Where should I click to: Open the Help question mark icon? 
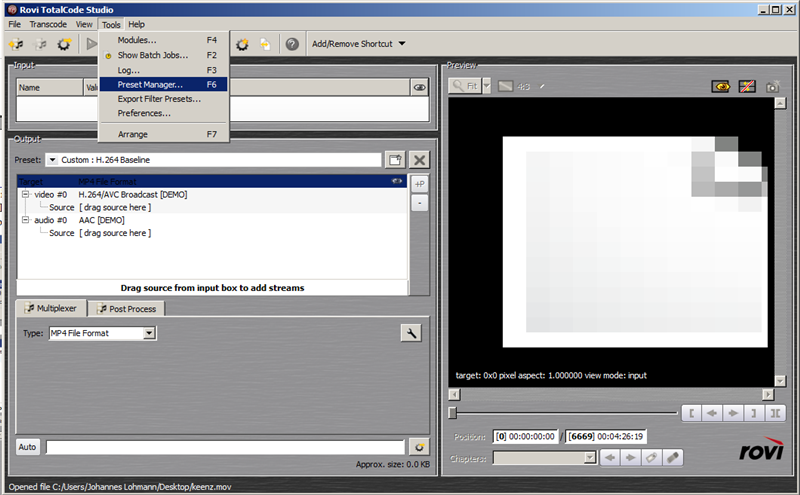pos(292,44)
